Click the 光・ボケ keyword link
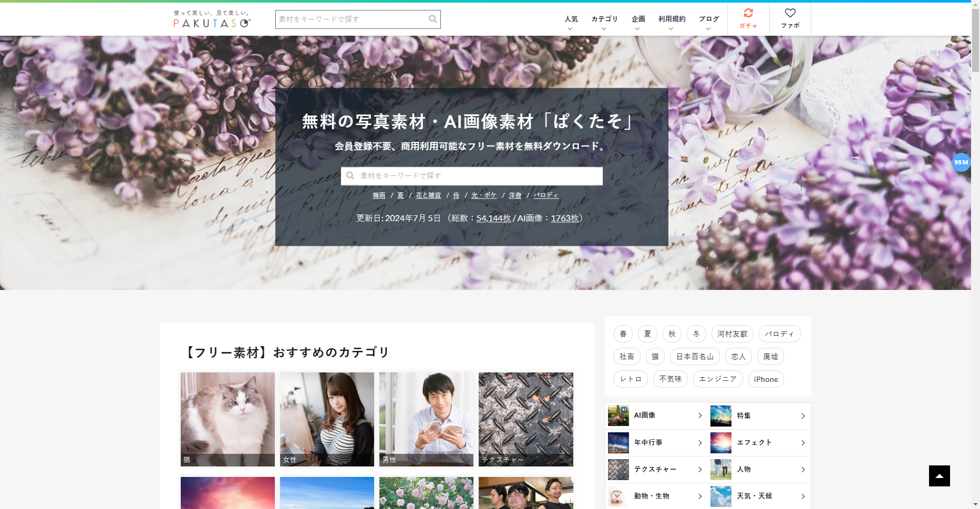980x509 pixels. (484, 195)
